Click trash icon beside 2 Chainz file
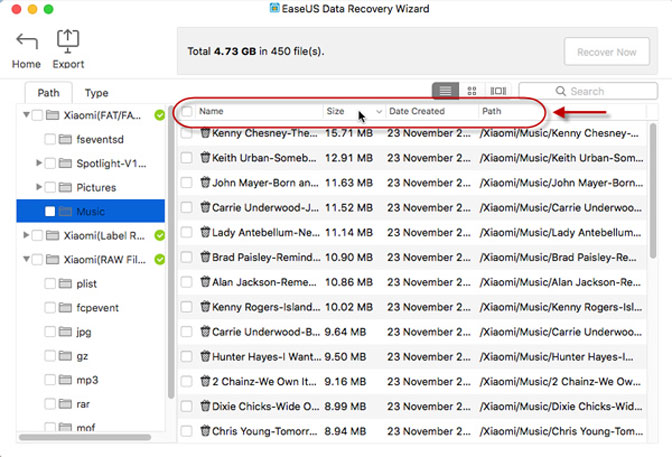 point(205,381)
